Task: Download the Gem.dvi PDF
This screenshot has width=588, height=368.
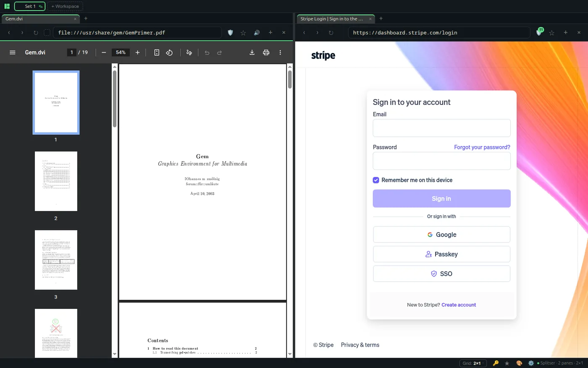Action: 252,52
